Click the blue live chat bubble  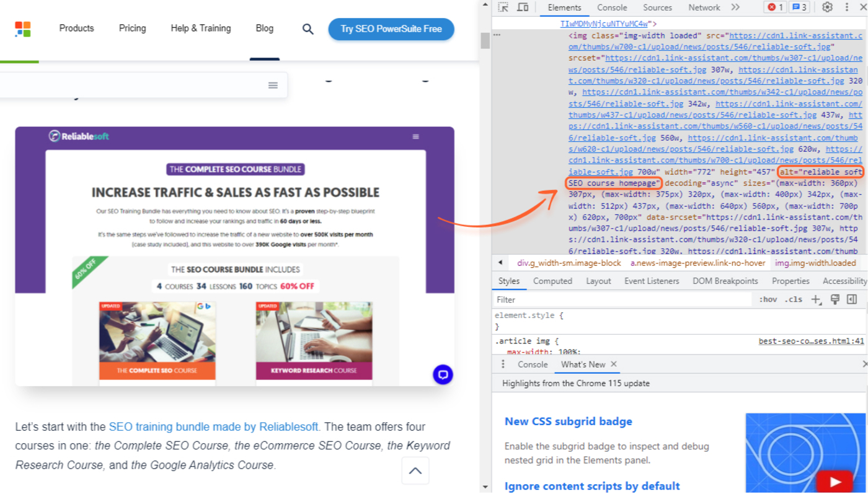point(443,374)
